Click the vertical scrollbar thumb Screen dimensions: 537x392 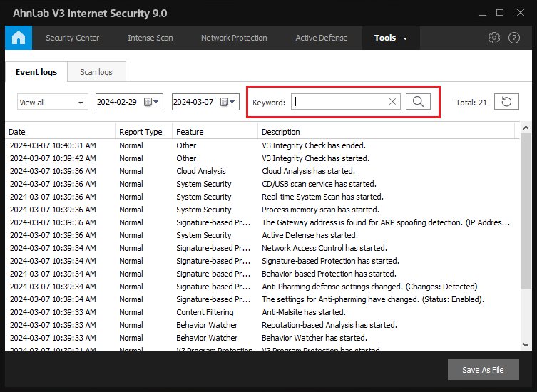pos(526,211)
